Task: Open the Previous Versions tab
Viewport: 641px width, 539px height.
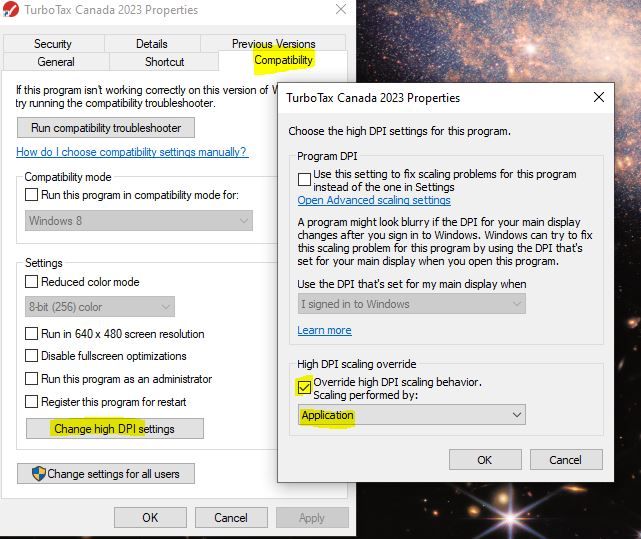Action: (x=273, y=44)
